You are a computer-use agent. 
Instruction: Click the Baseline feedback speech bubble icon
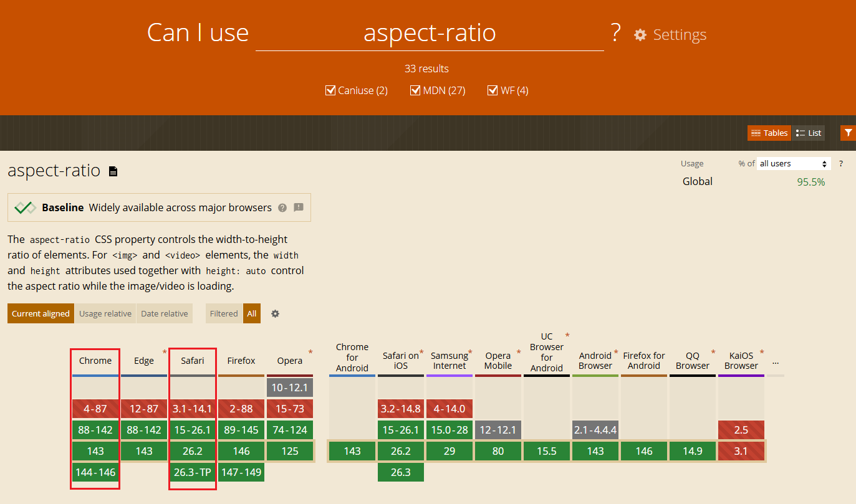[x=299, y=207]
